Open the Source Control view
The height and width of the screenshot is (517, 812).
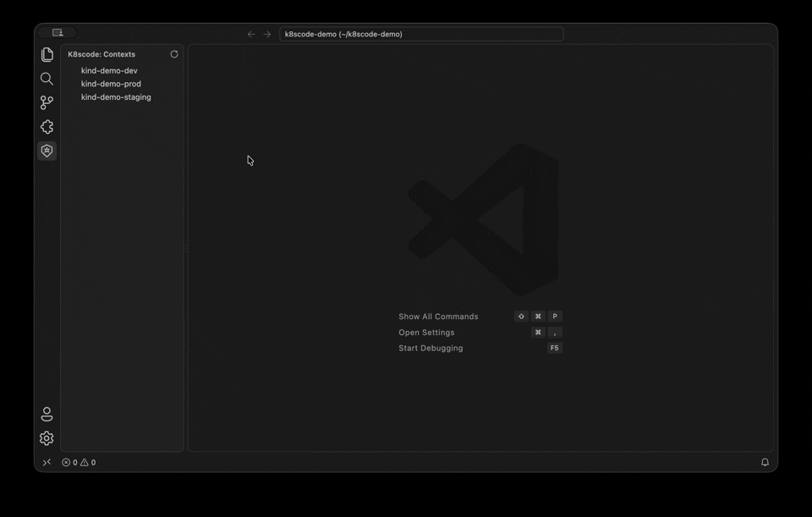pos(47,102)
